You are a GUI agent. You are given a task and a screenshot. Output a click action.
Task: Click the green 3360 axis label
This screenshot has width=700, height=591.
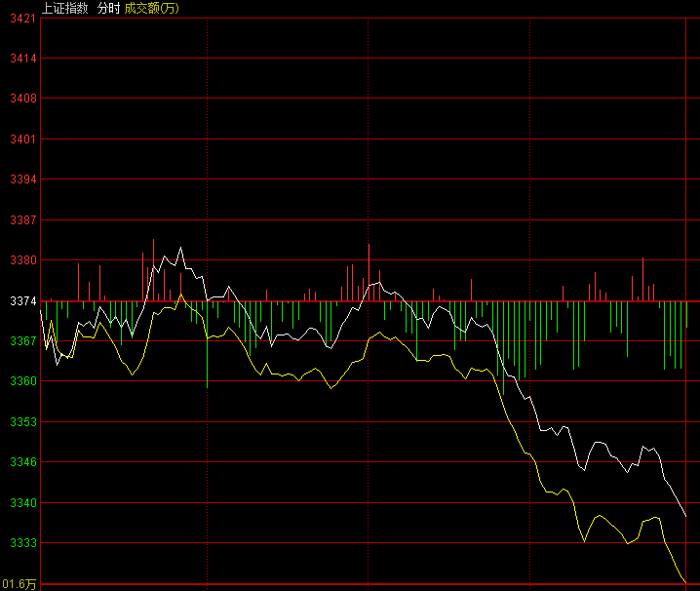point(22,381)
